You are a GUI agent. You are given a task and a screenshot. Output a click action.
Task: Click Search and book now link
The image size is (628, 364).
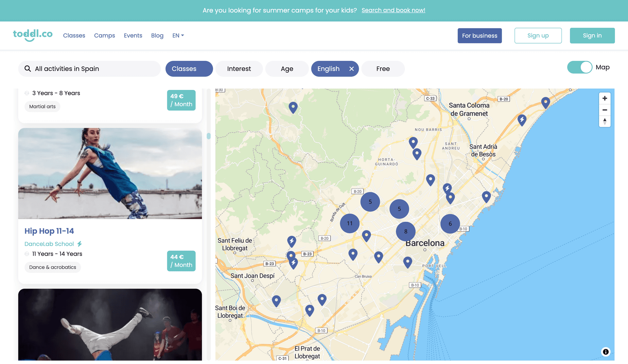(x=393, y=10)
